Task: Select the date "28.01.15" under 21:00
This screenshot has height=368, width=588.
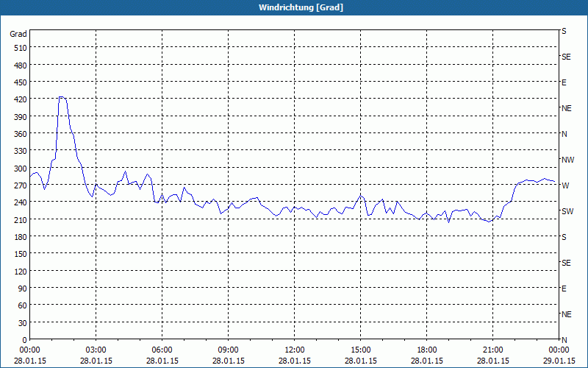Action: (x=492, y=361)
